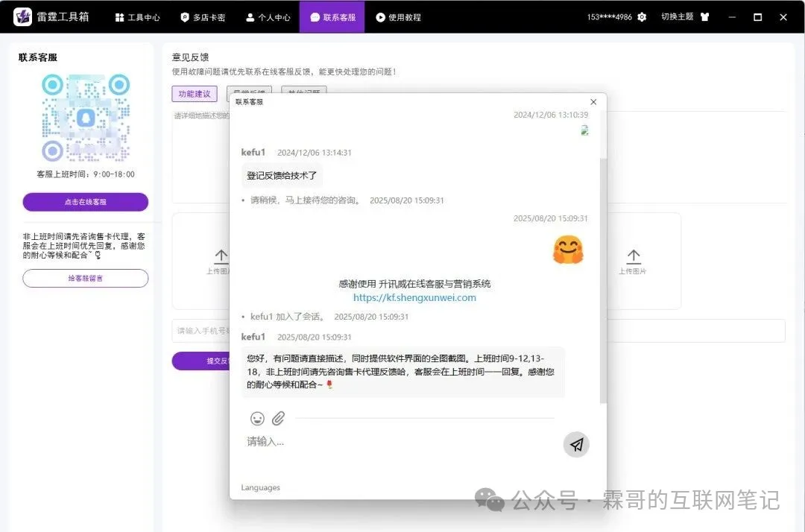Go to the 个人中心 tab

pos(268,17)
